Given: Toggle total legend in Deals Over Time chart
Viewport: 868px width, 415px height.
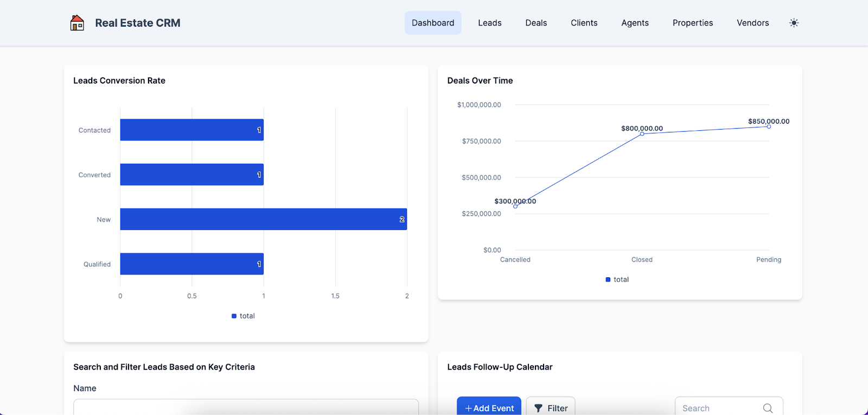Looking at the screenshot, I should (x=617, y=279).
